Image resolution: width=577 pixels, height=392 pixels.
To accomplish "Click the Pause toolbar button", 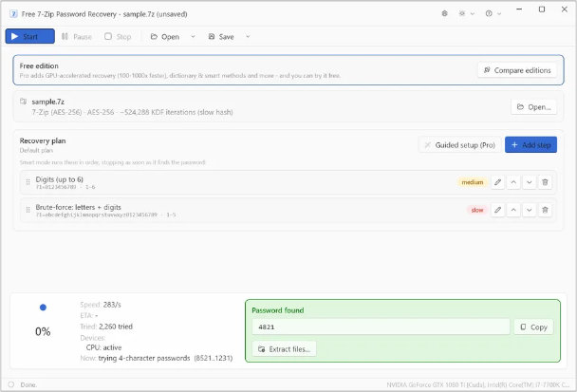I will point(77,36).
